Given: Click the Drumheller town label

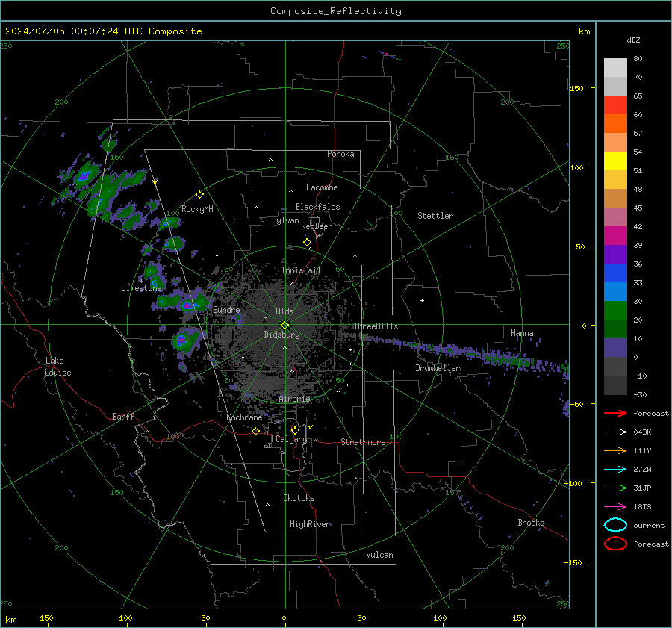Looking at the screenshot, I should tap(438, 368).
